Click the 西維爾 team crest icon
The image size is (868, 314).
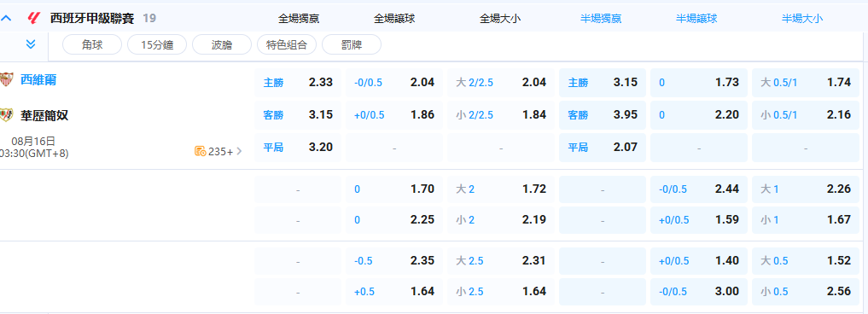tap(6, 79)
